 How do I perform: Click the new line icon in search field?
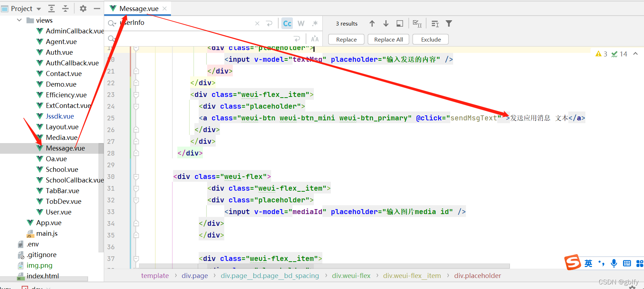coord(269,23)
